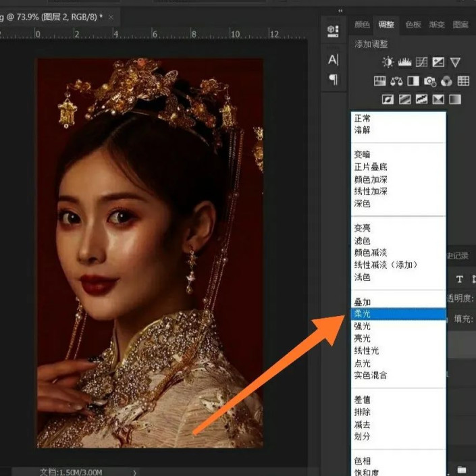Image resolution: width=476 pixels, height=476 pixels.
Task: Add a Vibrance adjustment (triangle icon)
Action: 455,62
